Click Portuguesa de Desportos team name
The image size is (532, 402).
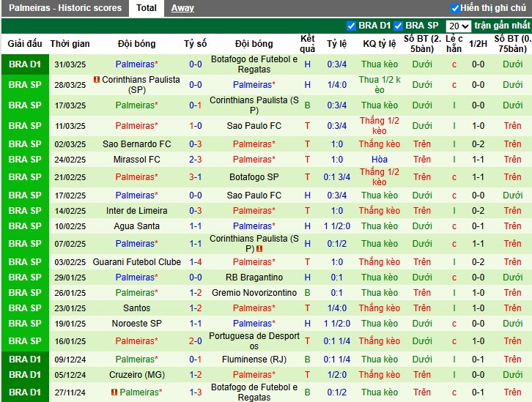pyautogui.click(x=254, y=341)
